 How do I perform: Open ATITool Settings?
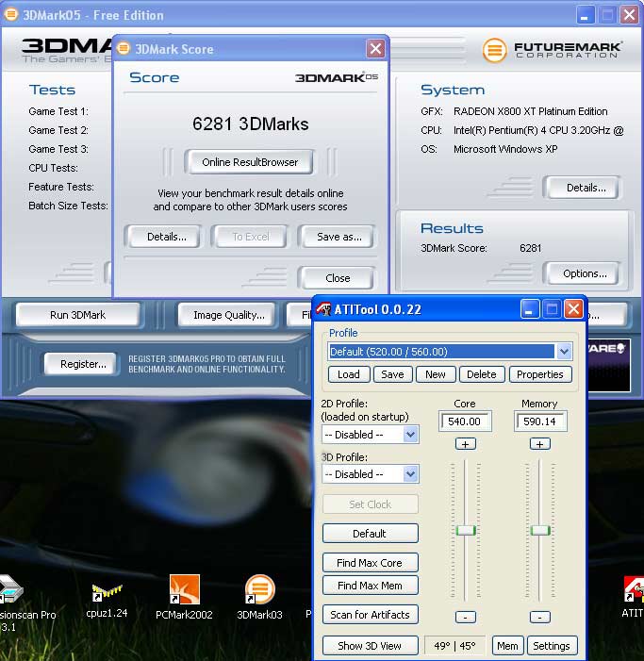[x=552, y=645]
